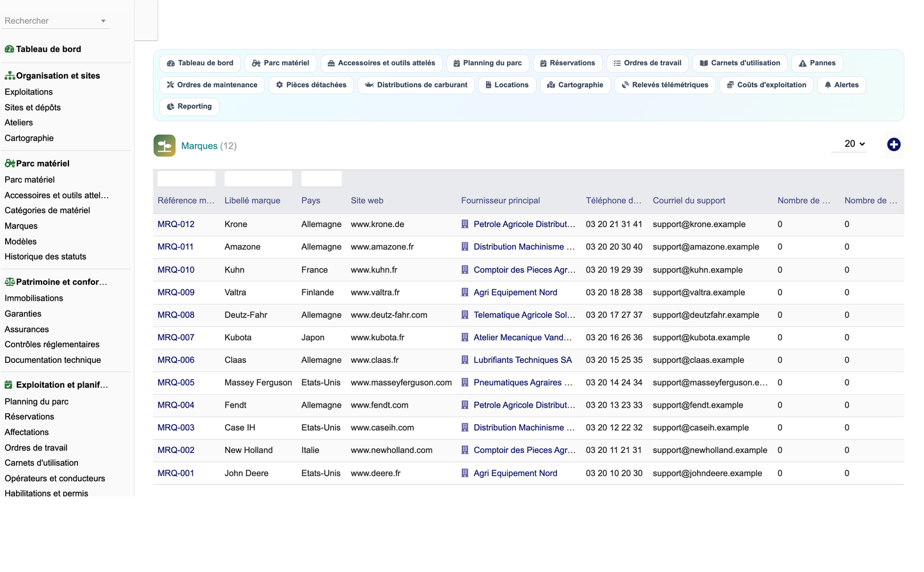The width and height of the screenshot is (924, 572).
Task: Click the building icon beside Pneumatiques Agraires
Action: point(465,383)
